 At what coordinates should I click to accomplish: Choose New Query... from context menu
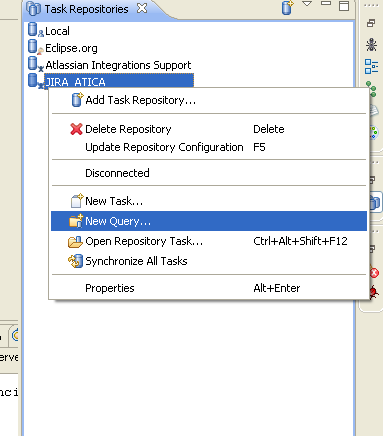coord(209,221)
